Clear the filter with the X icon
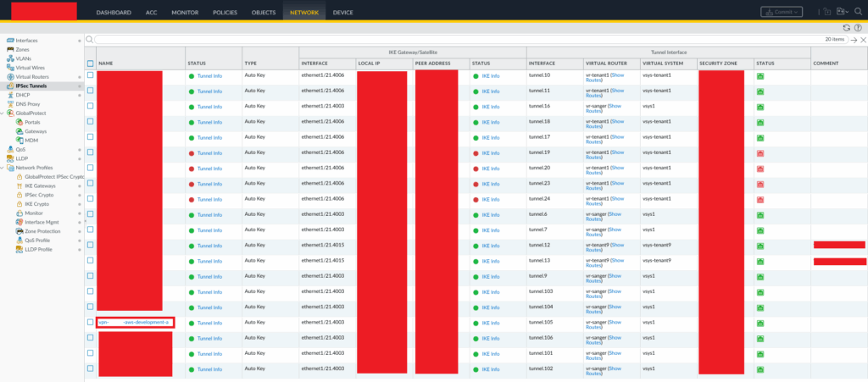868x382 pixels. (863, 40)
